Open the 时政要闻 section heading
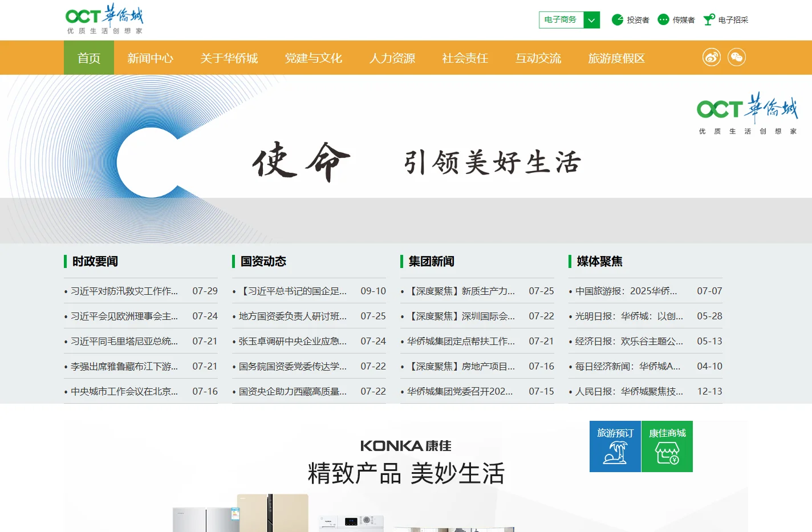Viewport: 812px width, 532px height. point(95,261)
